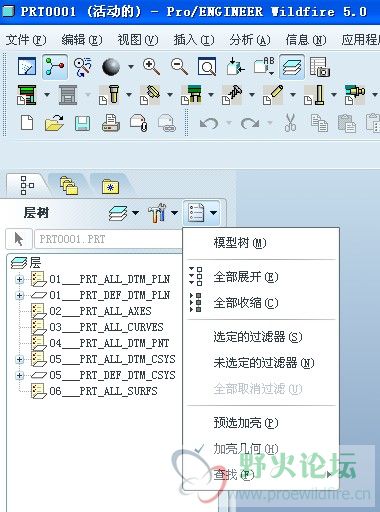Click the Copy icon

[319, 123]
